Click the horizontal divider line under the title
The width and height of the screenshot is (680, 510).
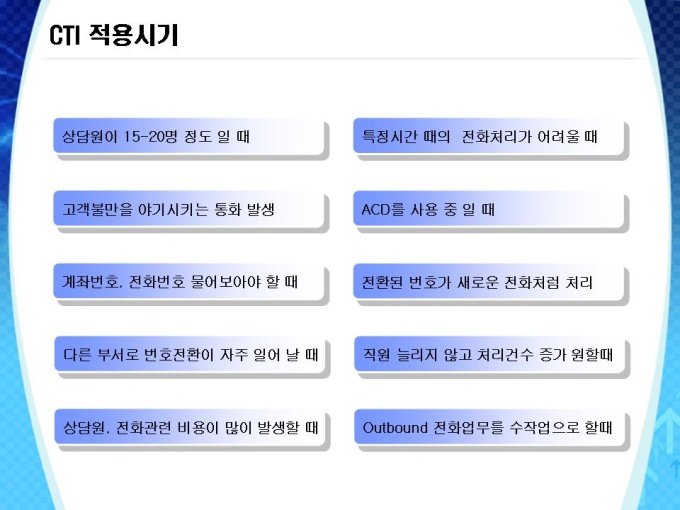[338, 59]
